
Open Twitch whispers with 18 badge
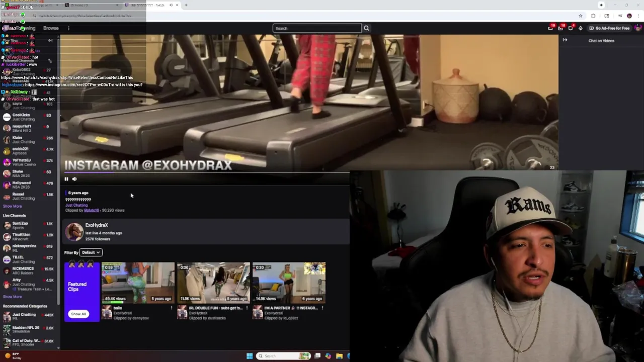coord(560,28)
